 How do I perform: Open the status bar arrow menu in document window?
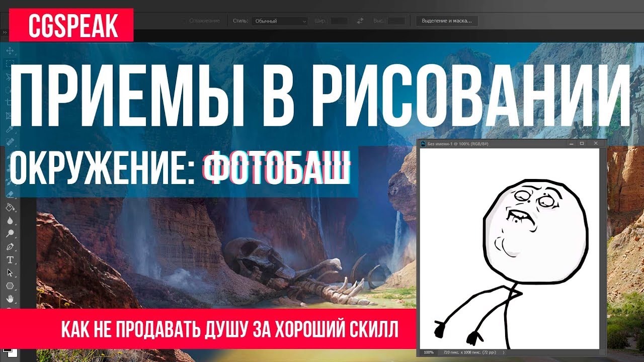504,352
